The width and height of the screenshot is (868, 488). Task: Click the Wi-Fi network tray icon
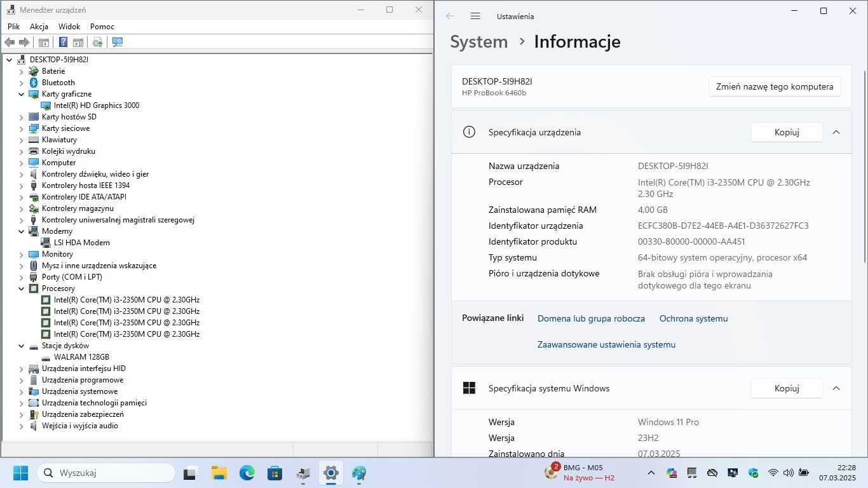click(x=773, y=473)
